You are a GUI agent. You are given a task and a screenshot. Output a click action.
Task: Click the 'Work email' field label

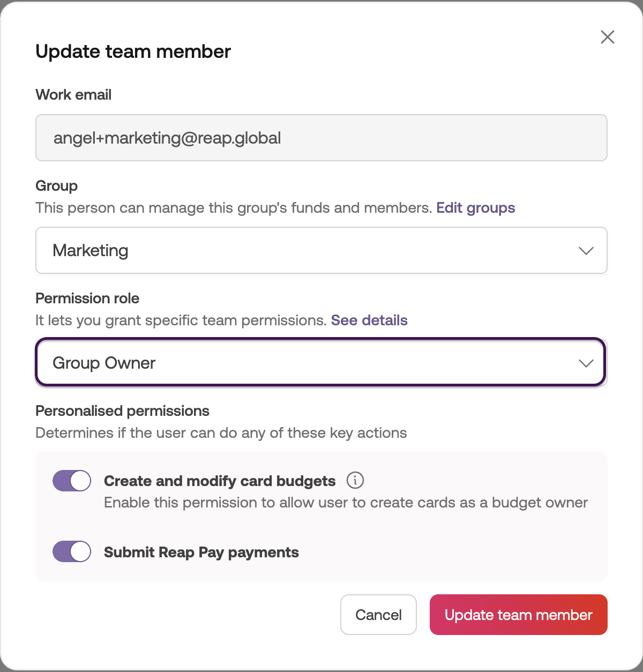click(x=73, y=95)
